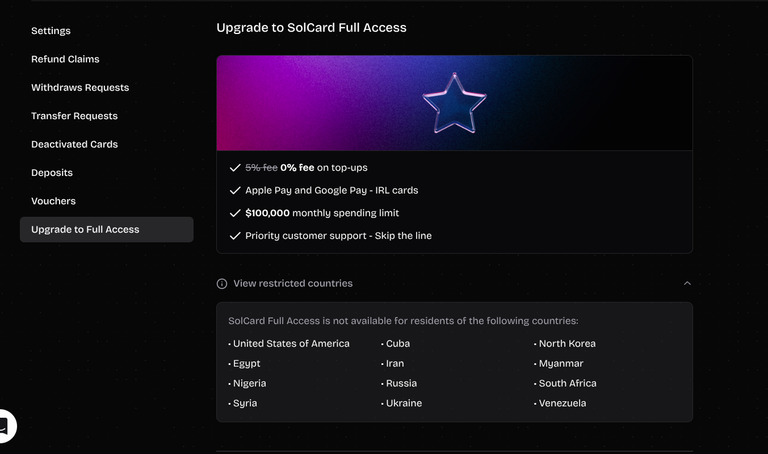Open the Deposits page
The width and height of the screenshot is (768, 454).
(x=52, y=172)
